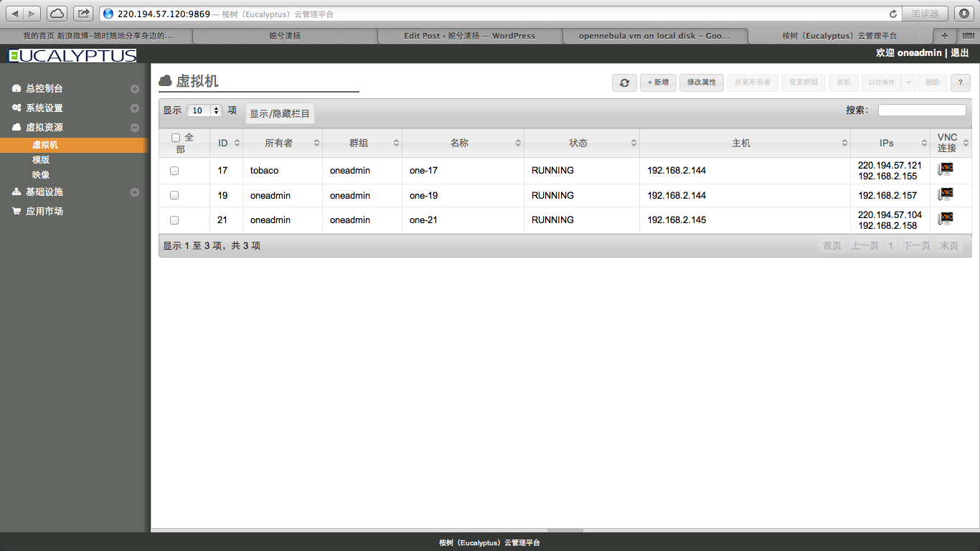Click the help question mark button
This screenshot has height=551, width=980.
point(960,83)
